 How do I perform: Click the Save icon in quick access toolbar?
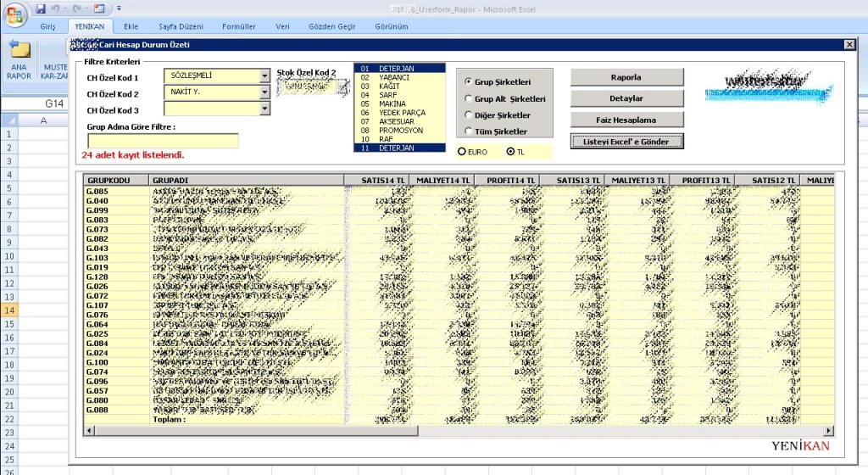(42, 8)
